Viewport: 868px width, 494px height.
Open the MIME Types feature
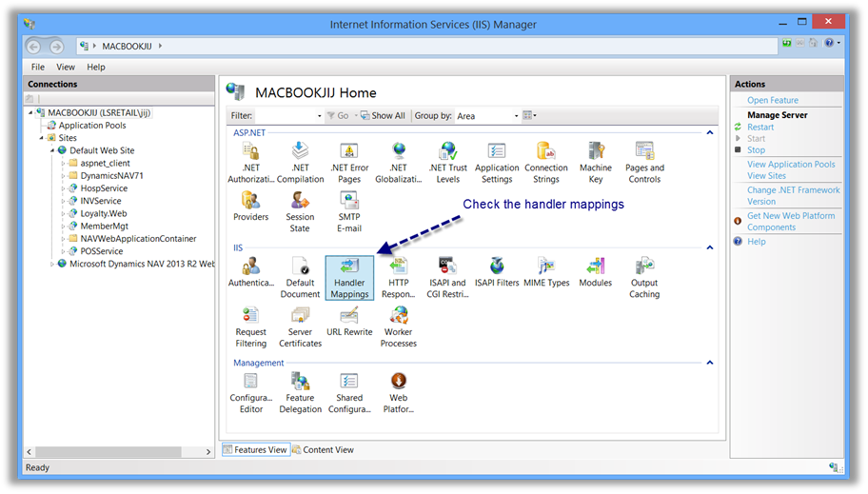coord(546,272)
